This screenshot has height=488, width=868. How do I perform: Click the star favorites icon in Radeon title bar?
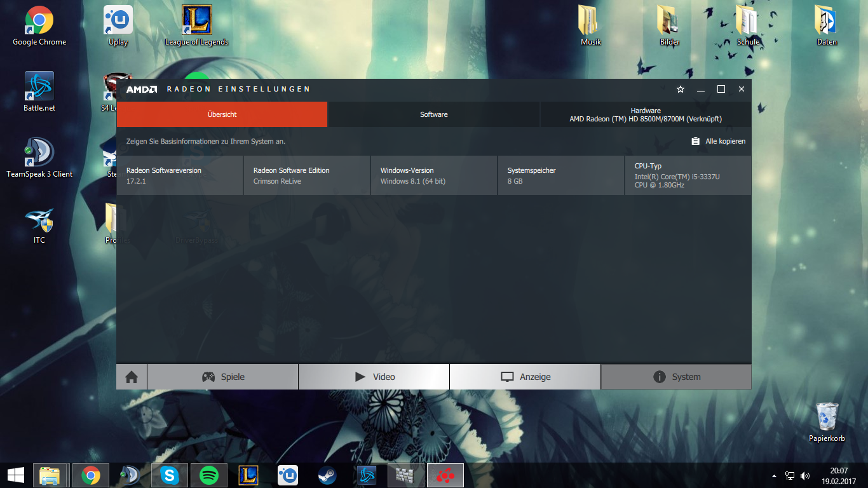tap(681, 90)
